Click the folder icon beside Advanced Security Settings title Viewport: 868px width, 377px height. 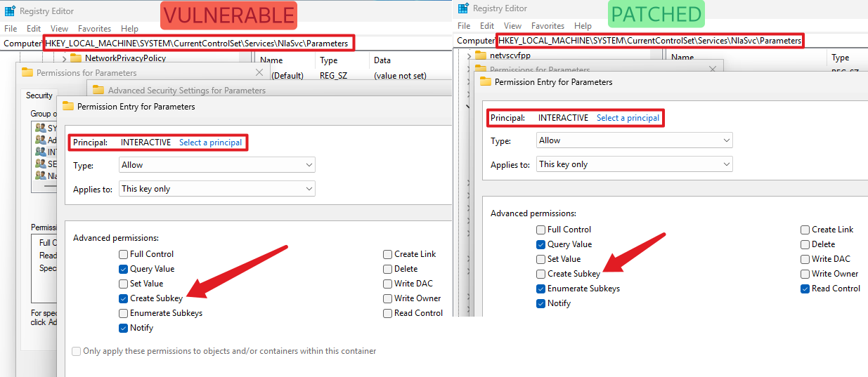98,90
